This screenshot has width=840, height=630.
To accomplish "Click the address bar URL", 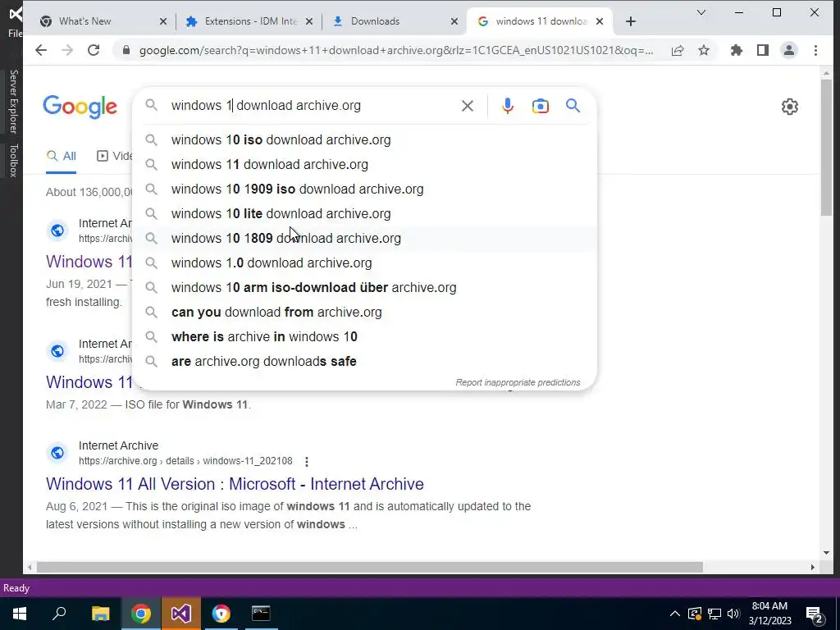I will pyautogui.click(x=396, y=50).
